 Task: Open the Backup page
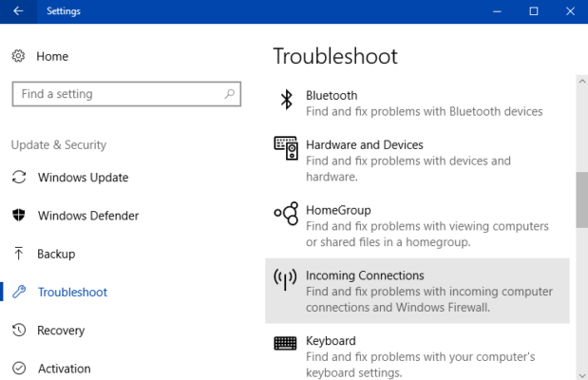[56, 254]
